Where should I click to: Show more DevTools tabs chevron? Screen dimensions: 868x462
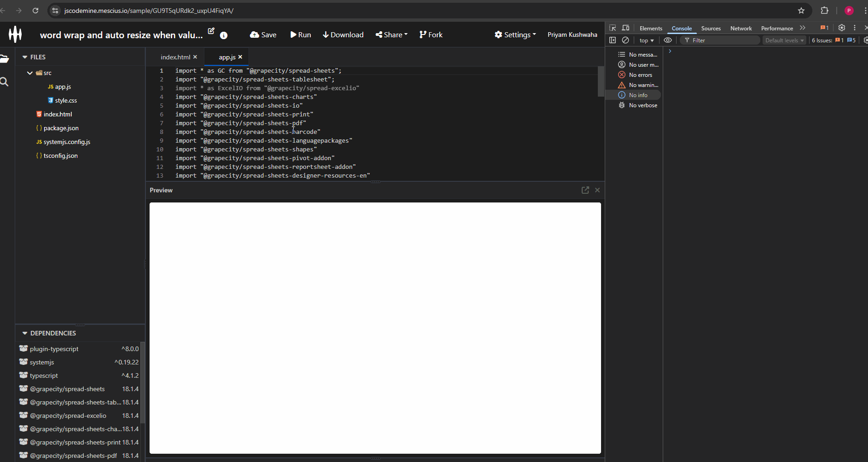tap(803, 28)
